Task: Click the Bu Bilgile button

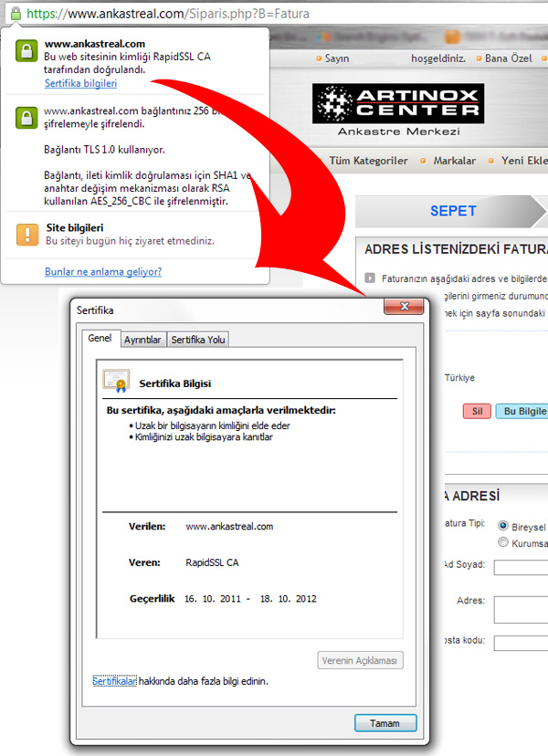Action: click(522, 411)
